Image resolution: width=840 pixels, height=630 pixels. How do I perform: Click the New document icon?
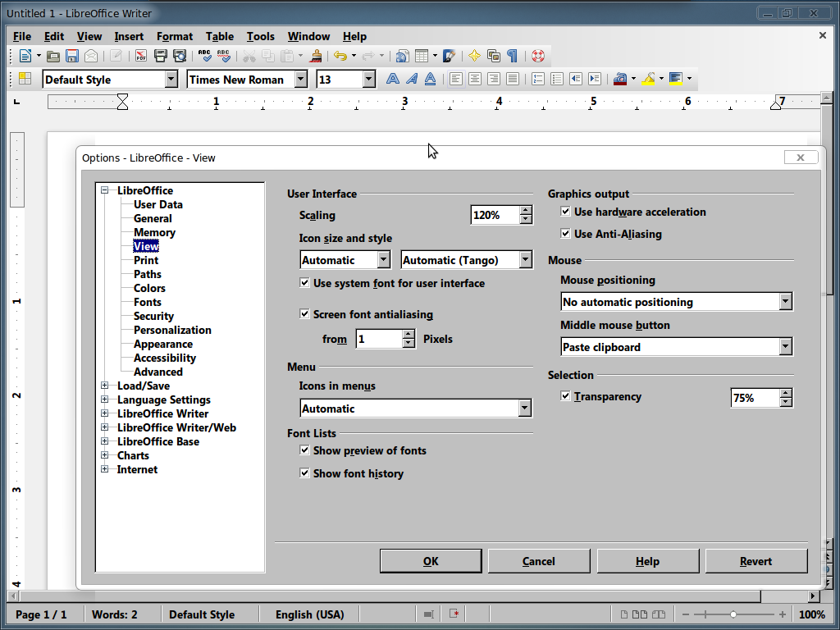(x=25, y=56)
